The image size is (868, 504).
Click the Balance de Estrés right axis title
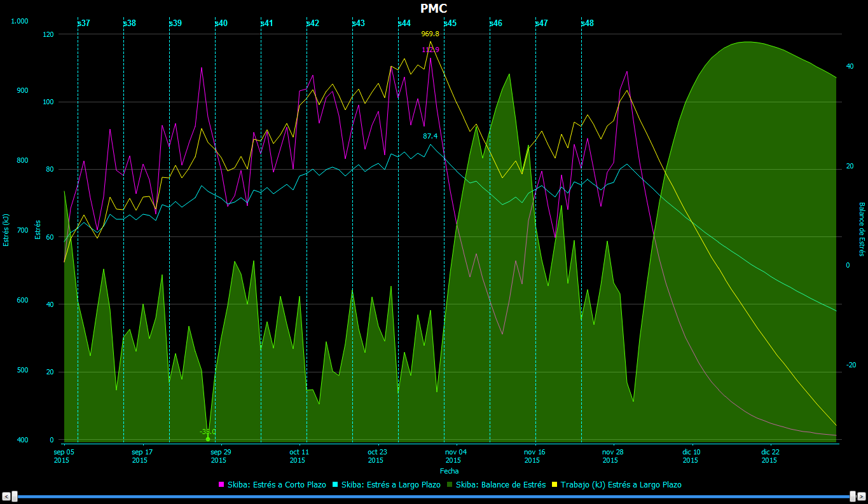coord(862,229)
